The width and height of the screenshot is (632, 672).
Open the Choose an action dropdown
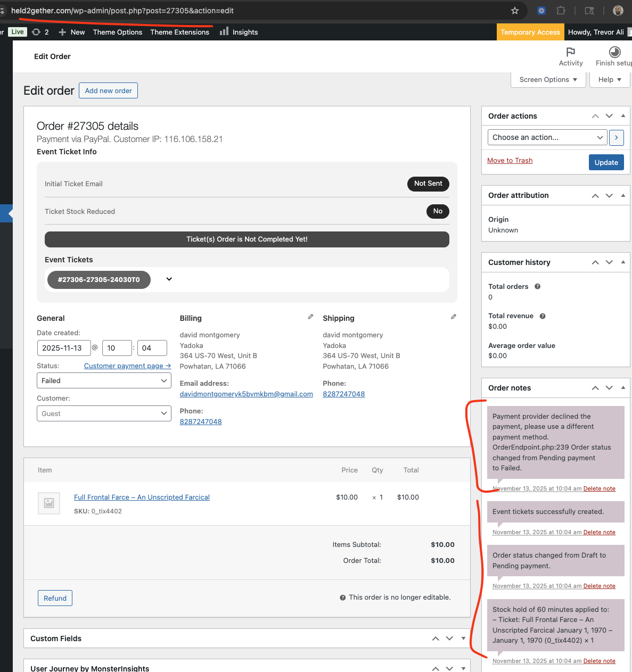point(547,138)
